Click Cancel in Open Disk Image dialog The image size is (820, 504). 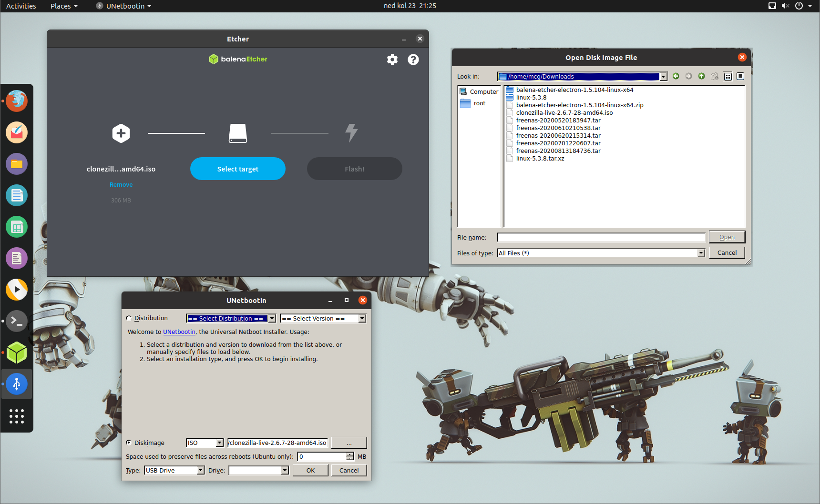pyautogui.click(x=727, y=253)
